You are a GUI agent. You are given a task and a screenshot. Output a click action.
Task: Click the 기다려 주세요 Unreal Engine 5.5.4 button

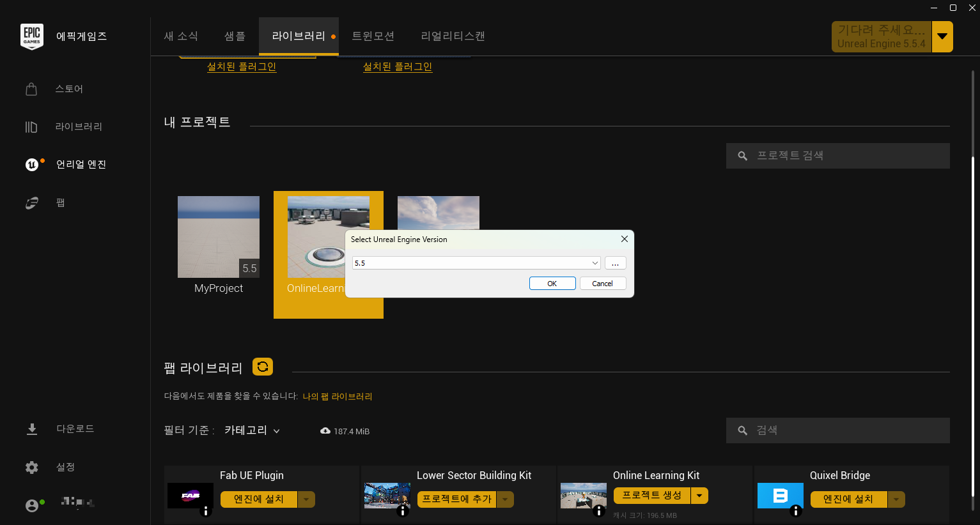[882, 36]
